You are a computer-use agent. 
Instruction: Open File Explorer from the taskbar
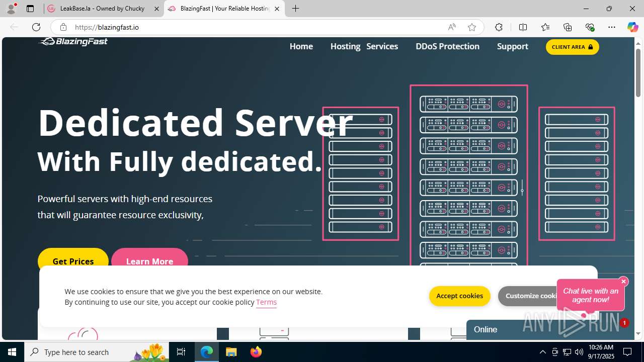tap(231, 352)
